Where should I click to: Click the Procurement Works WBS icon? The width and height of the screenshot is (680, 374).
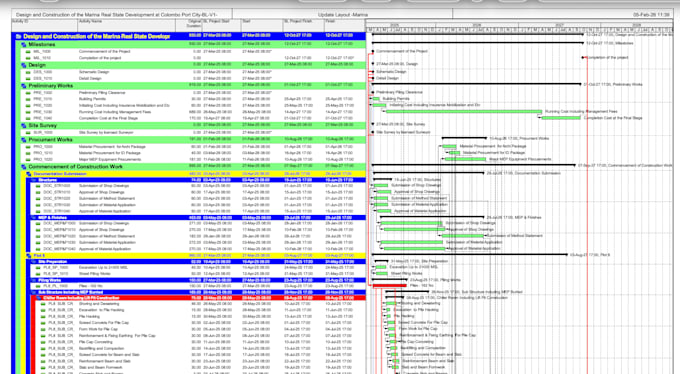click(24, 140)
